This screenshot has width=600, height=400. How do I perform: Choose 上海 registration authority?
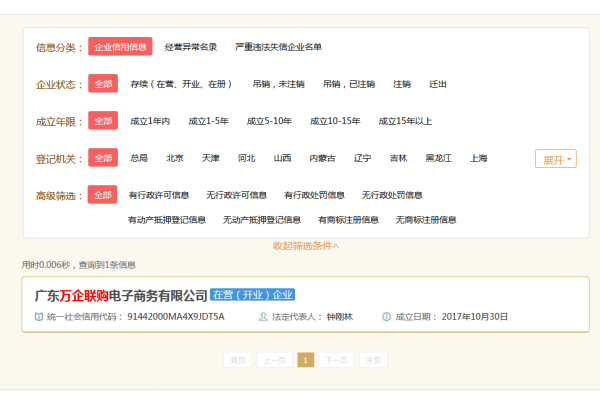pos(479,158)
